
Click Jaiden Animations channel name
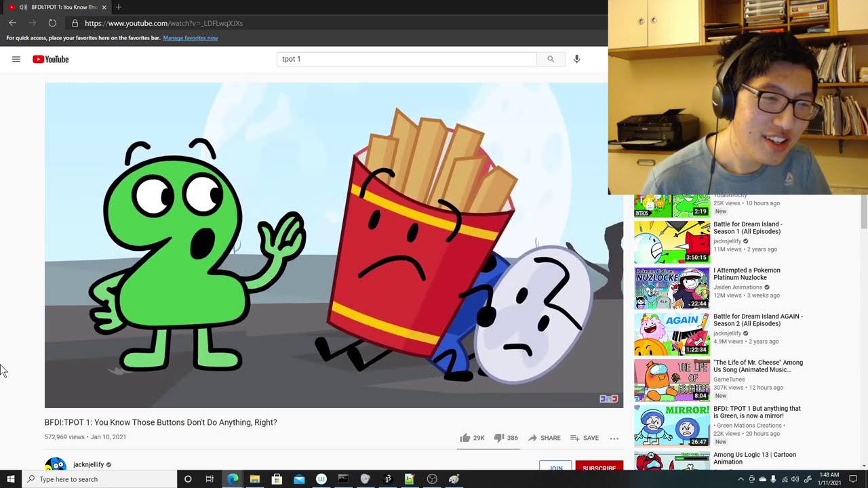coord(738,287)
